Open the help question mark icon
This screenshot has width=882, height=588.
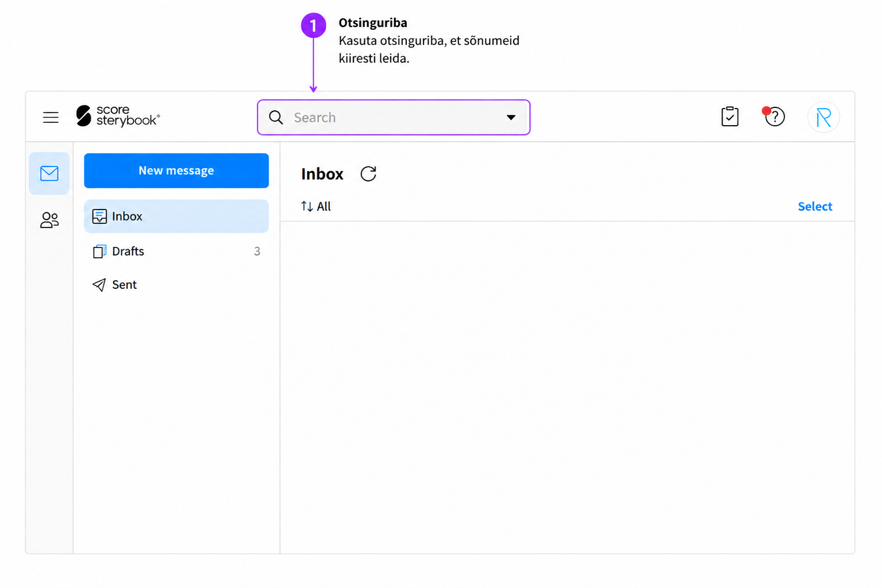click(774, 117)
